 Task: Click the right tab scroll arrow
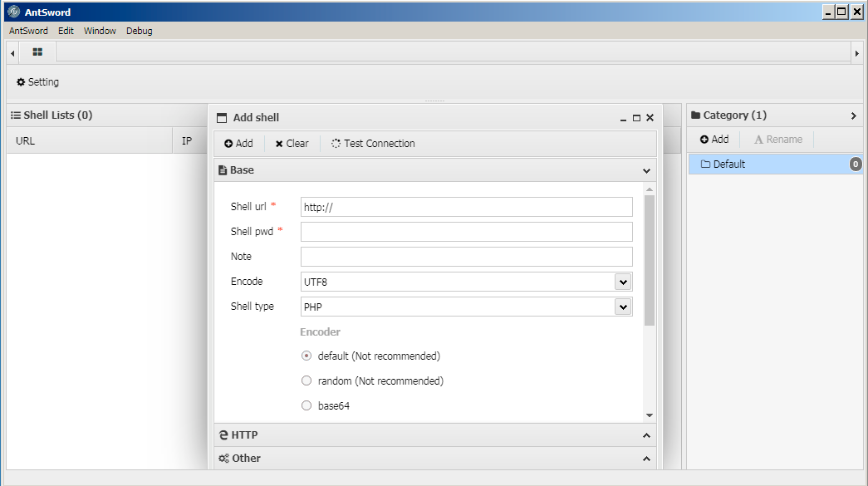tap(856, 53)
